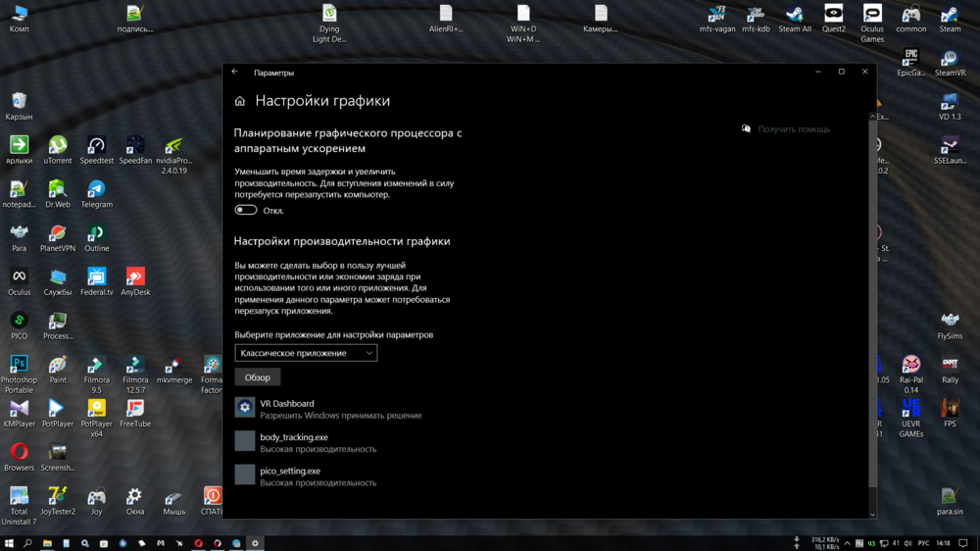Open Filmora 9.5 desktop icon
The width and height of the screenshot is (980, 551).
[96, 374]
